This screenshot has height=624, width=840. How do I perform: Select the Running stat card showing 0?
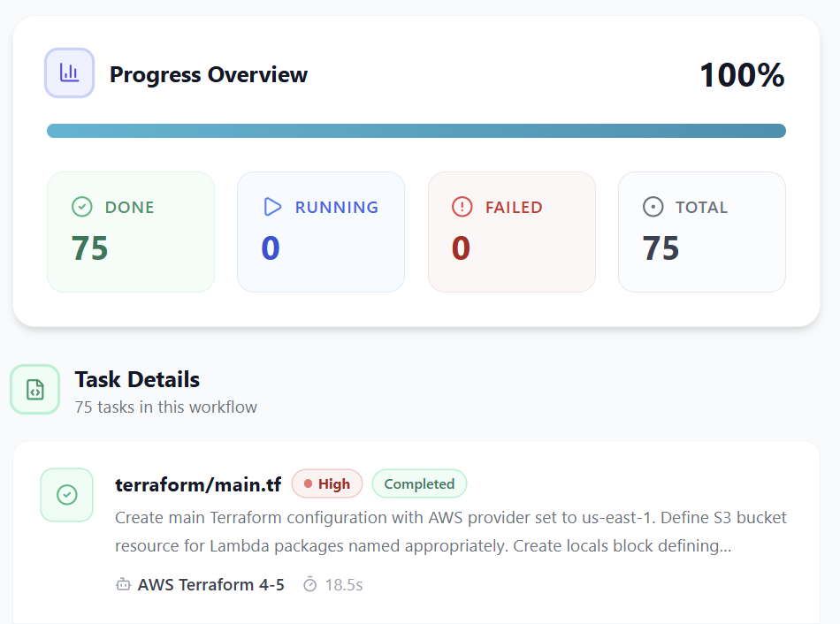click(x=321, y=232)
